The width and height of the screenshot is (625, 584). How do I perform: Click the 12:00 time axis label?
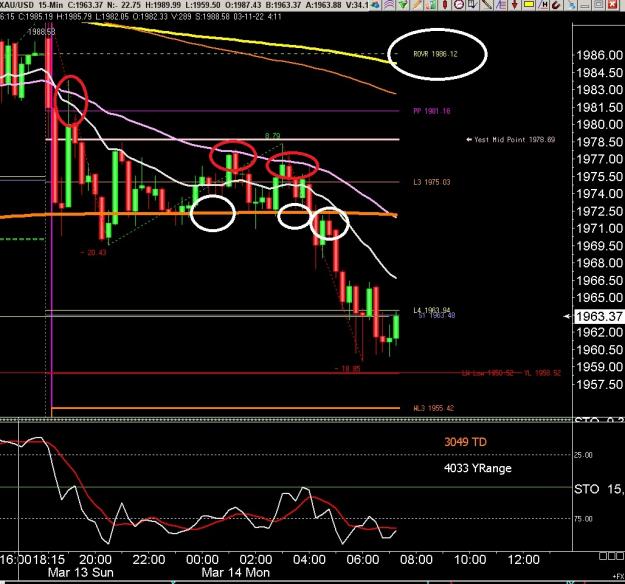(523, 559)
